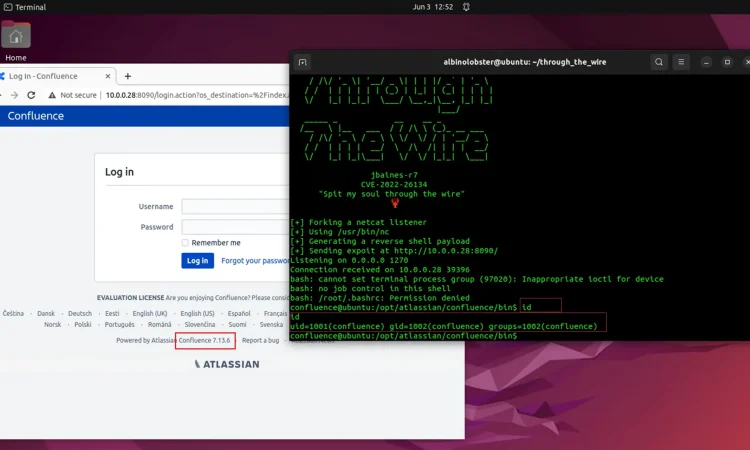This screenshot has width=750, height=450.
Task: Open the Home folder desktop icon
Action: [16, 36]
